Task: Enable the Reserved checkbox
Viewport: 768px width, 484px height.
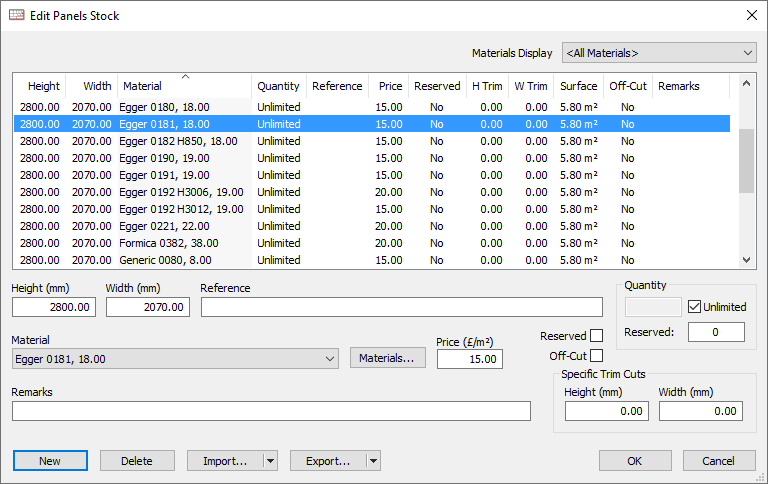Action: click(597, 336)
